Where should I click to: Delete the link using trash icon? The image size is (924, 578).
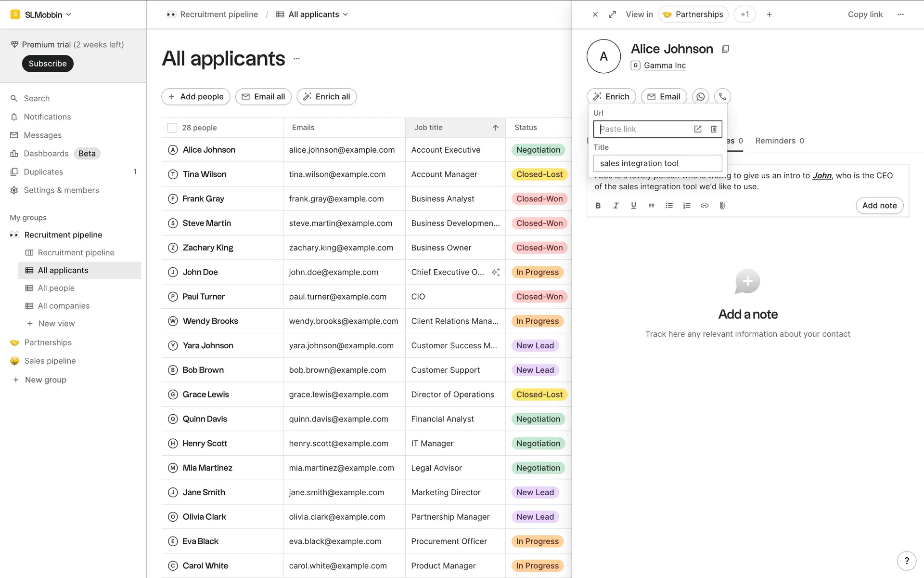tap(714, 129)
